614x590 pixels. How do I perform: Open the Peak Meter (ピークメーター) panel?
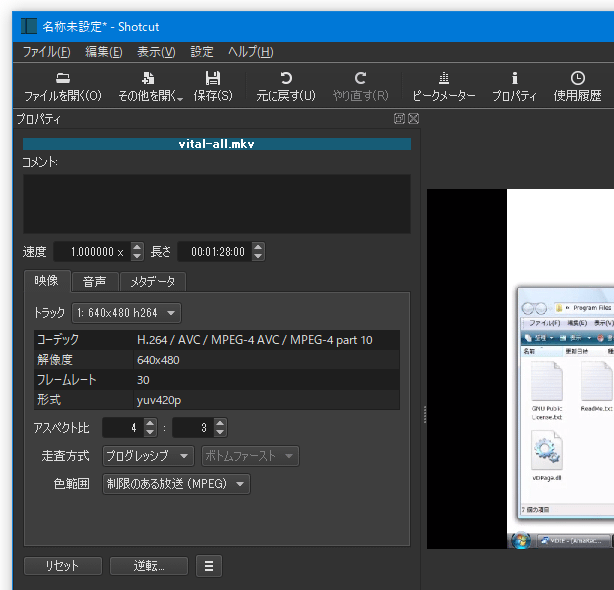pyautogui.click(x=444, y=87)
